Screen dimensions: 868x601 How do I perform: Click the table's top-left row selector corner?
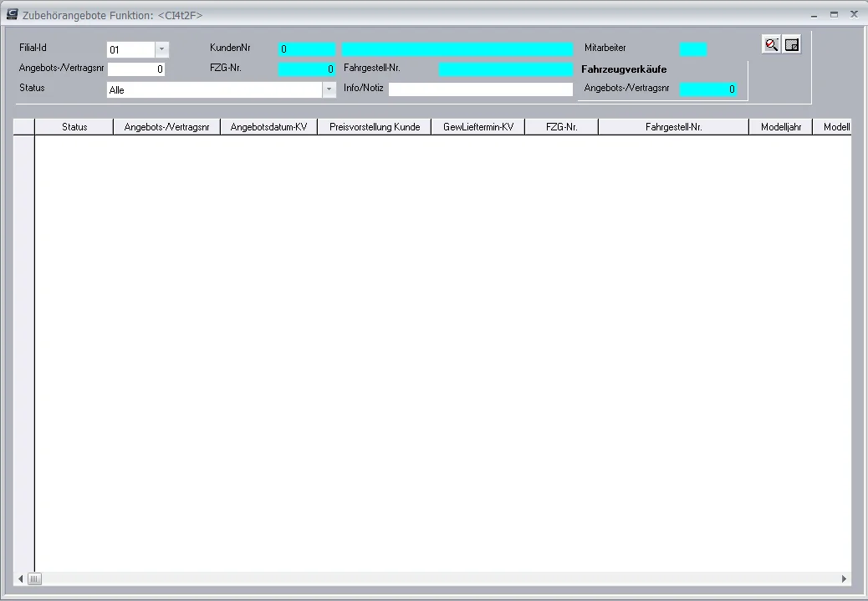23,127
